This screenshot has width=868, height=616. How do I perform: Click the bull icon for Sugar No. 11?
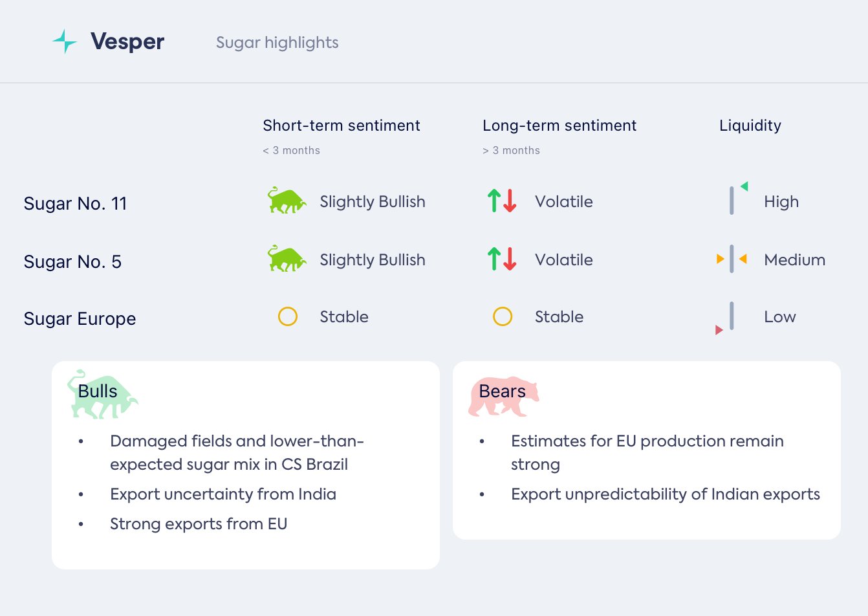287,201
